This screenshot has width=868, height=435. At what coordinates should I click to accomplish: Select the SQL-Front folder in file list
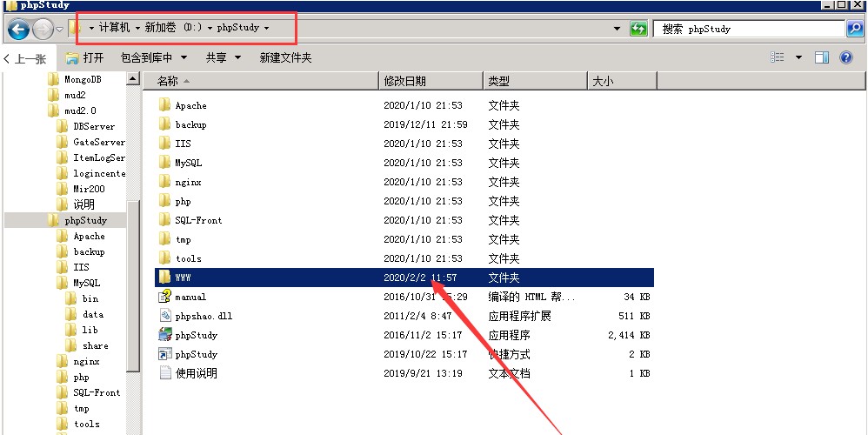[198, 220]
